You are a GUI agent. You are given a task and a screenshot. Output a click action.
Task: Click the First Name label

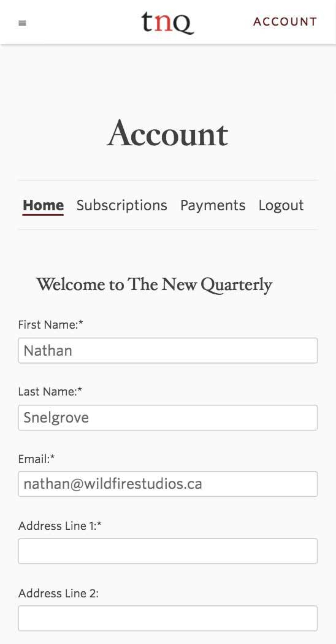click(x=48, y=325)
